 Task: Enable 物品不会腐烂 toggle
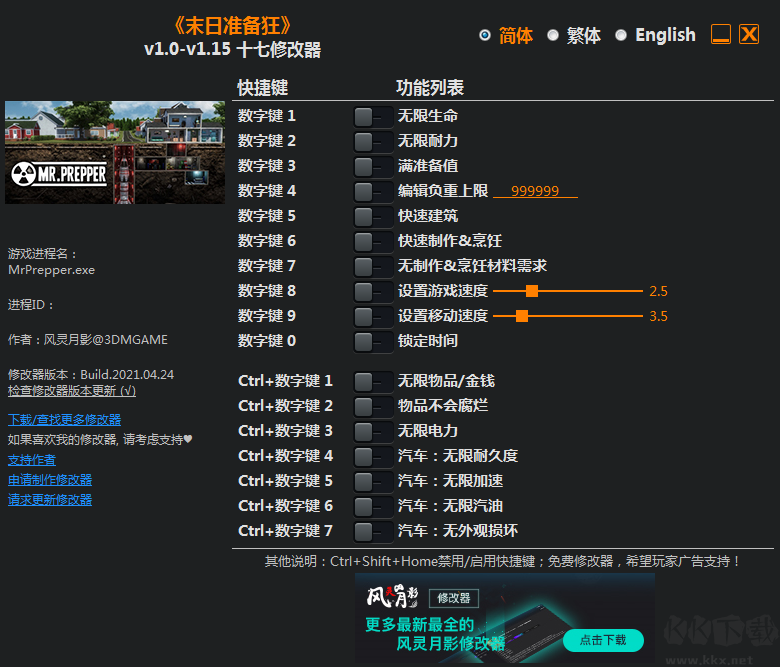click(x=373, y=407)
